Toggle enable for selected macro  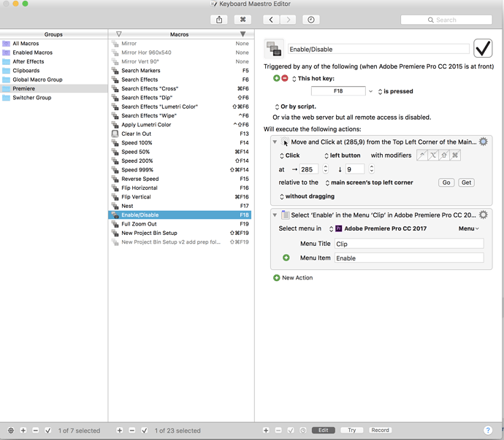(145, 431)
